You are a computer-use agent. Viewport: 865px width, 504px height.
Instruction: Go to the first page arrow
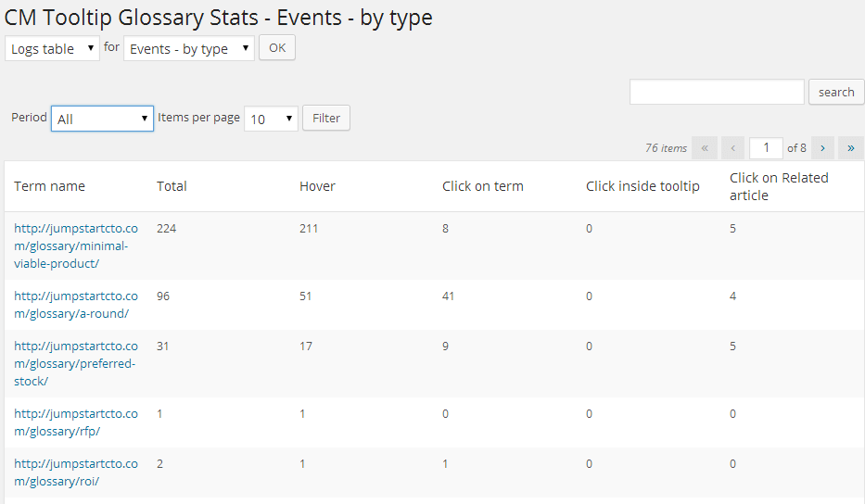click(x=705, y=148)
